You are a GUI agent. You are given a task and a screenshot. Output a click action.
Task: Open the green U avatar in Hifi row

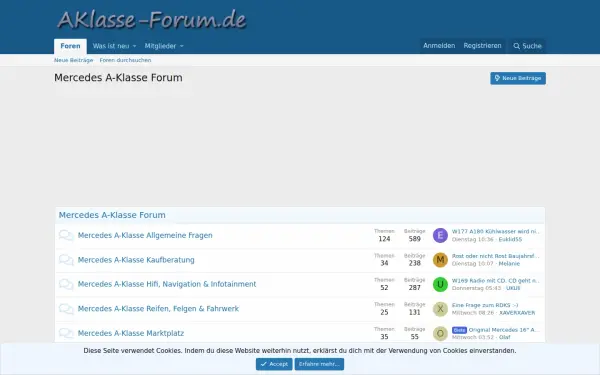tap(440, 284)
